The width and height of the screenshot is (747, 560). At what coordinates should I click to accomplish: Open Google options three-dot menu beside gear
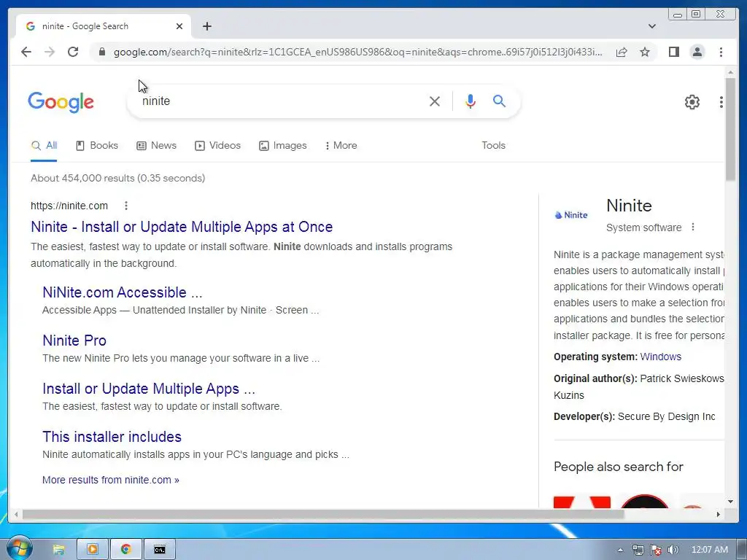coord(721,102)
